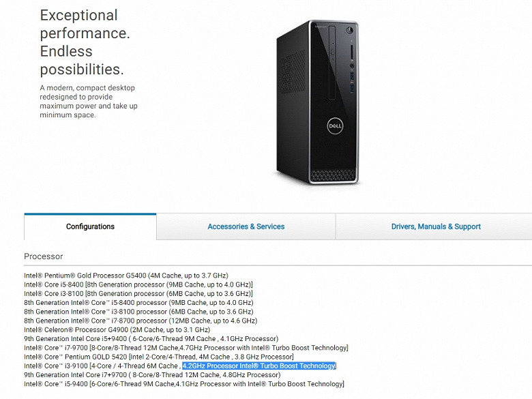
Task: Click the highlighted 4.2GHz Turbo Boost text
Action: coord(259,366)
